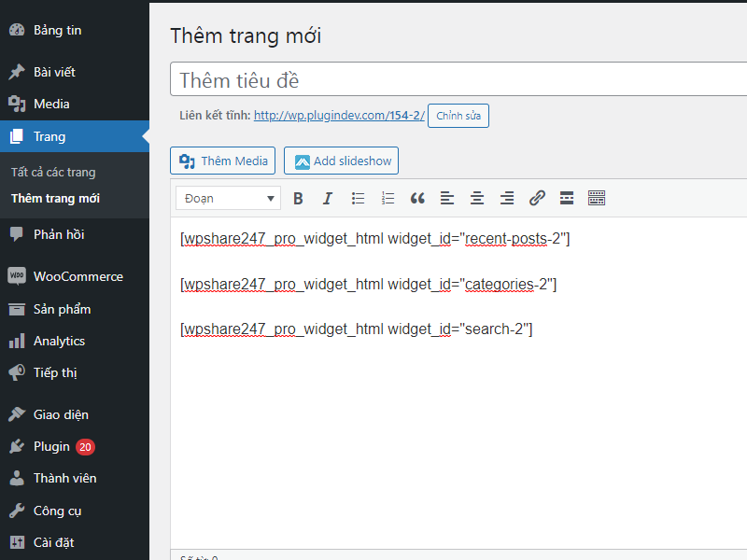Align text right
The height and width of the screenshot is (560, 747).
point(507,198)
